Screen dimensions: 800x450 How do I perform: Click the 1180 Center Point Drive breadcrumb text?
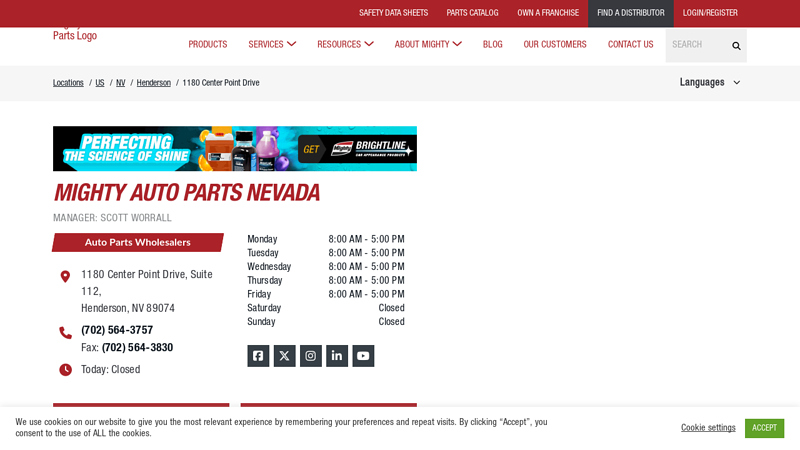pyautogui.click(x=221, y=83)
